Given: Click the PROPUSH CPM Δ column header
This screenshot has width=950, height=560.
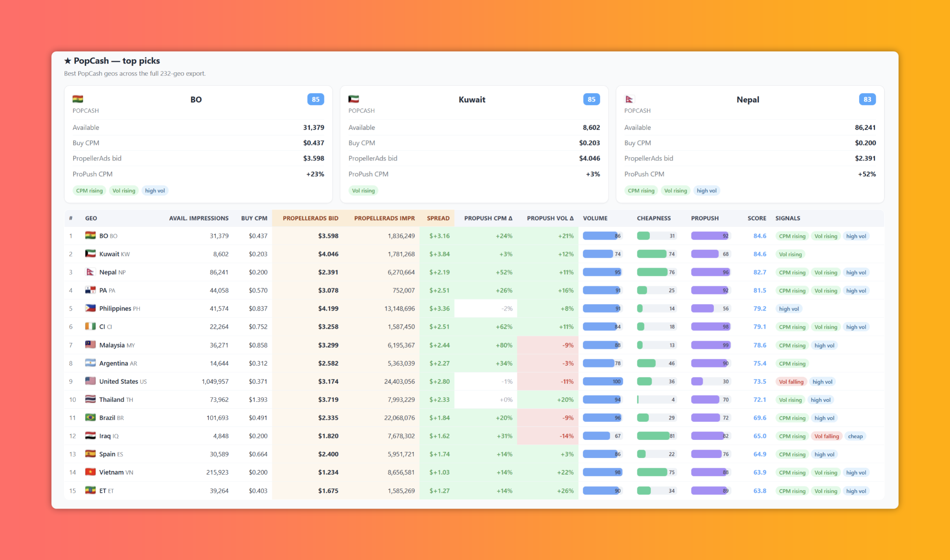Looking at the screenshot, I should (488, 218).
